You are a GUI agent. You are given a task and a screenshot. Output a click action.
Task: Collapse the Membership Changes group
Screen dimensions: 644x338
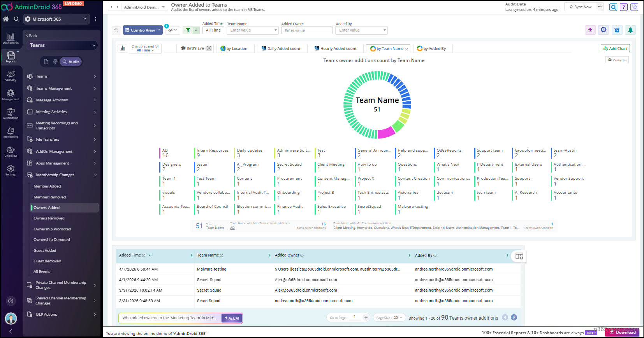[62, 175]
